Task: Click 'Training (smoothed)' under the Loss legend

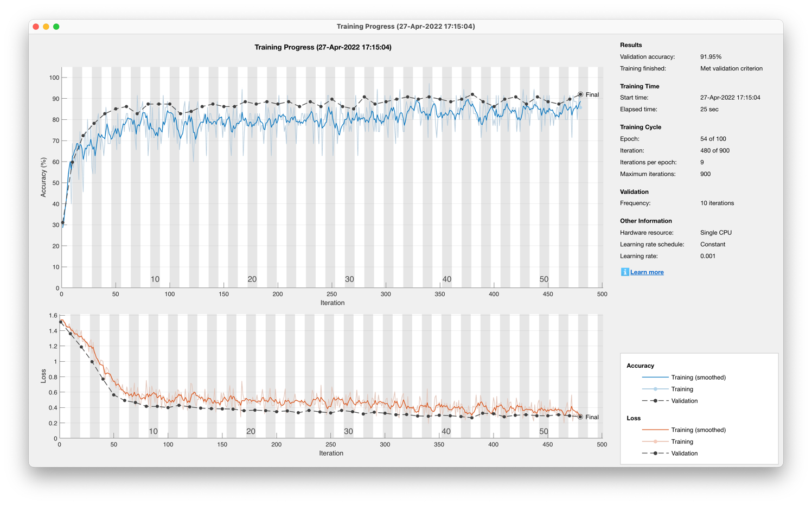Action: 698,430
